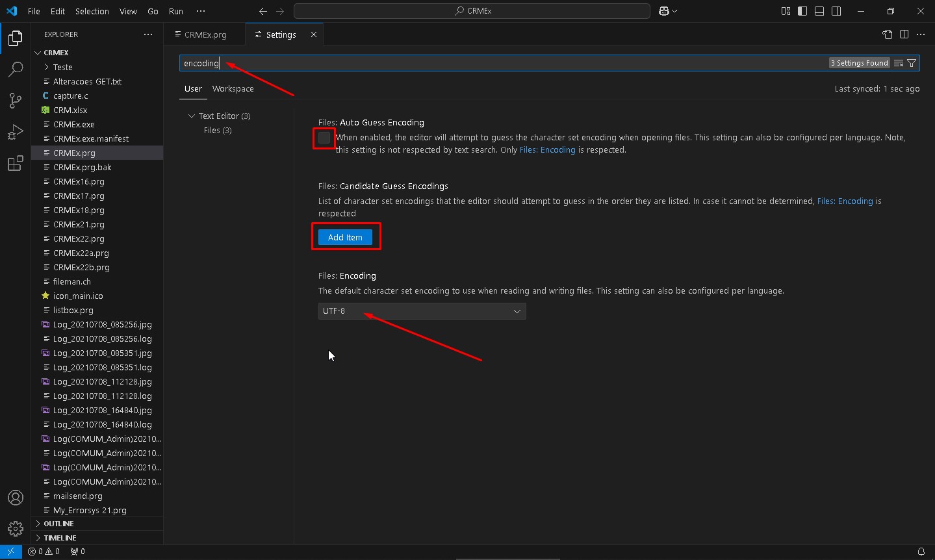Expand the OUTLINE section
Screen dimensions: 935x560
[58, 524]
